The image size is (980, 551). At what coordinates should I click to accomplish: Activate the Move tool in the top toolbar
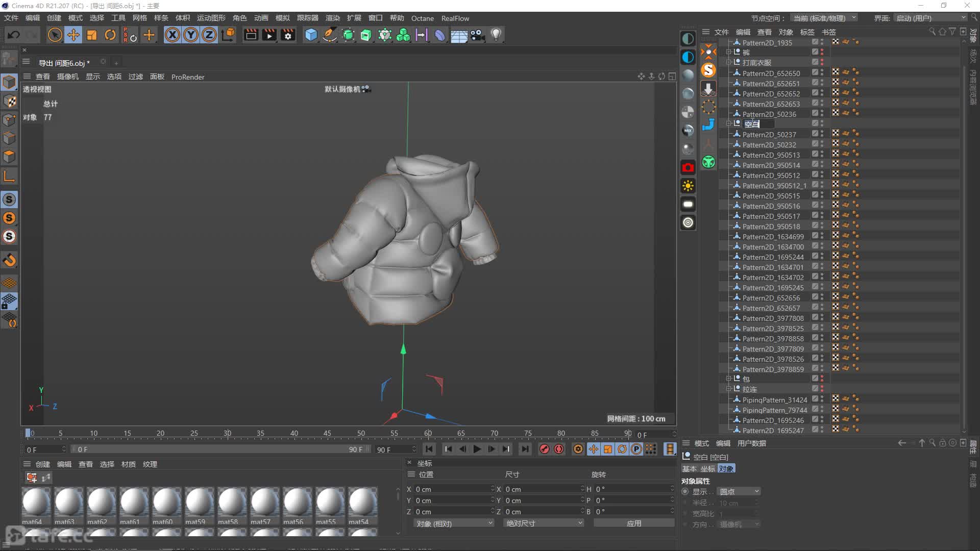[73, 35]
